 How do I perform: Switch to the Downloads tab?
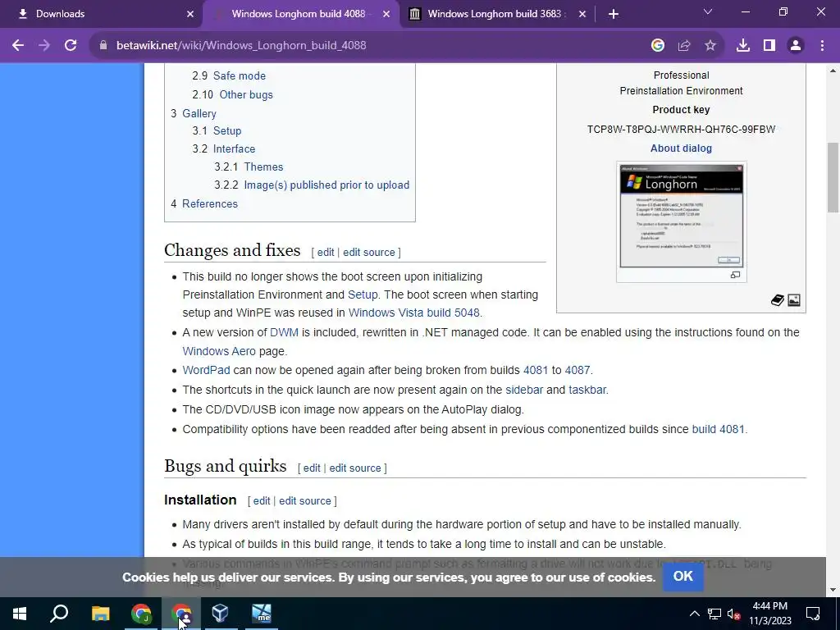102,14
